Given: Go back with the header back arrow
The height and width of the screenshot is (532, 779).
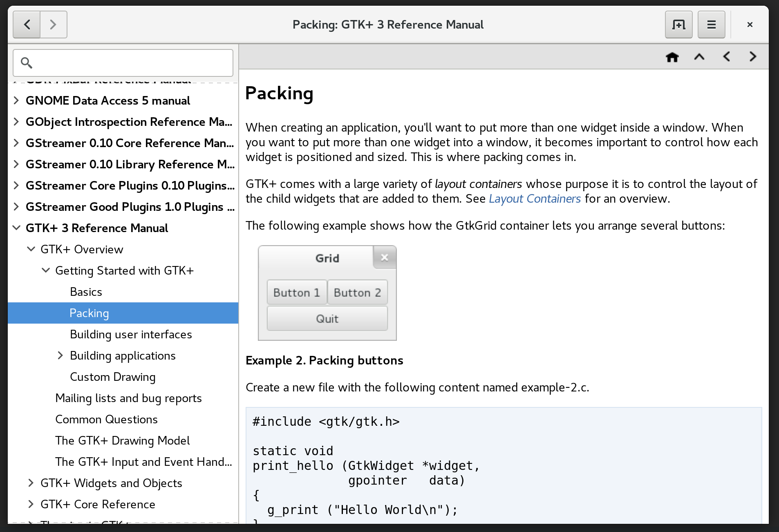Looking at the screenshot, I should click(x=27, y=25).
